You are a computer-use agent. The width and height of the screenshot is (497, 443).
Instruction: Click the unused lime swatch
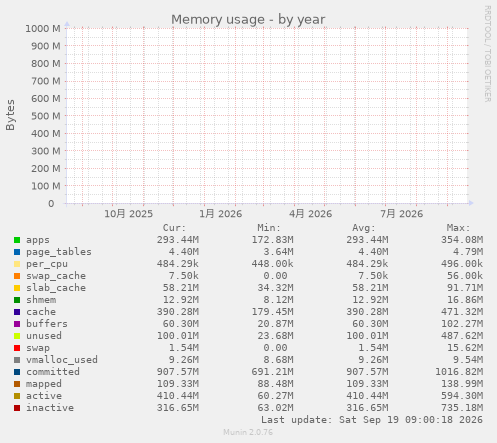17,336
